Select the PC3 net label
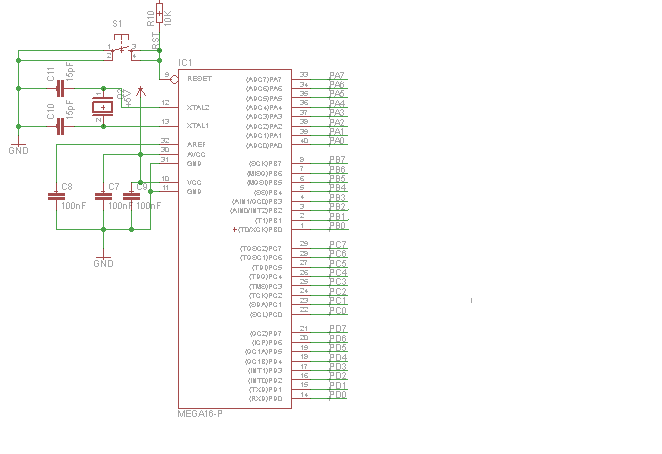 [x=338, y=282]
